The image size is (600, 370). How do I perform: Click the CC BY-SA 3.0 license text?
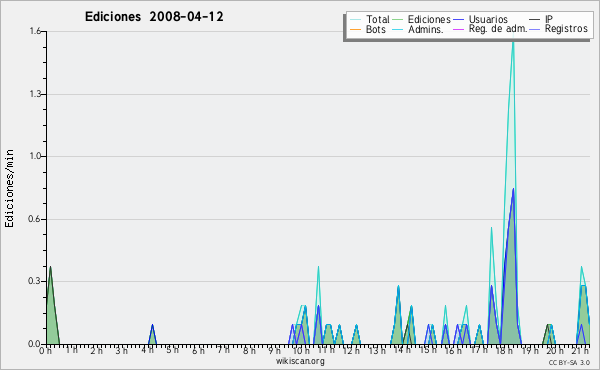click(569, 362)
